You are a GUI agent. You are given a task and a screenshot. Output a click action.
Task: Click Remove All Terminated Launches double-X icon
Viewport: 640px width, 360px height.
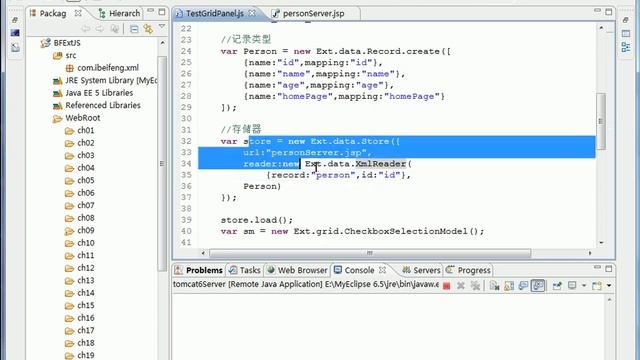coord(475,286)
